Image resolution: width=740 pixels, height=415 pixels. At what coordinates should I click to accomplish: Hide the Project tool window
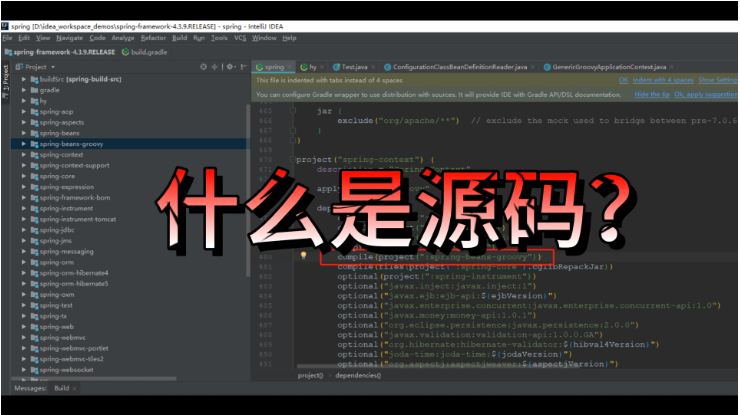[x=244, y=67]
